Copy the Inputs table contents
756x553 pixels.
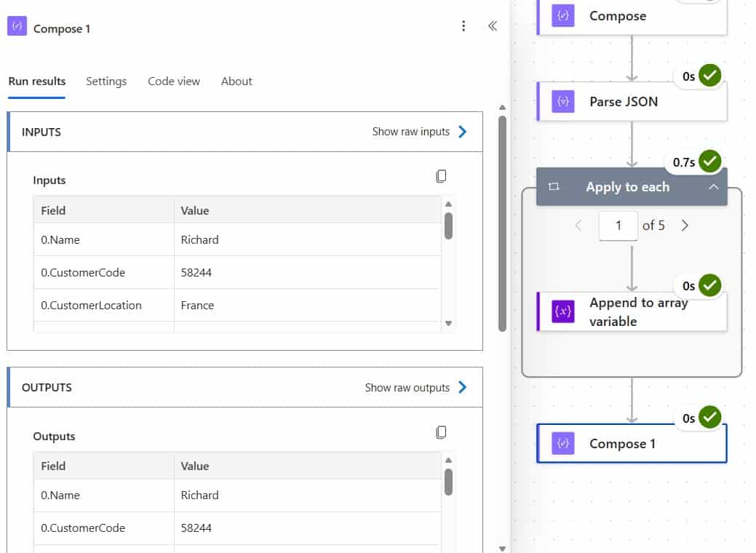441,176
